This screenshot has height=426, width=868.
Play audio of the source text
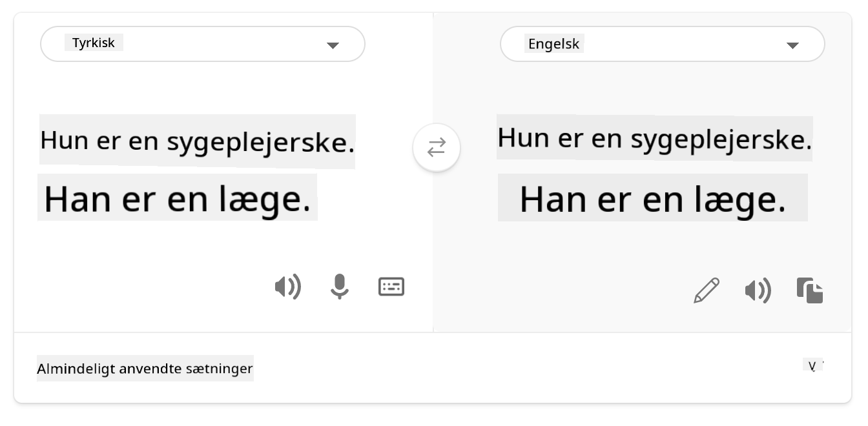[x=287, y=287]
